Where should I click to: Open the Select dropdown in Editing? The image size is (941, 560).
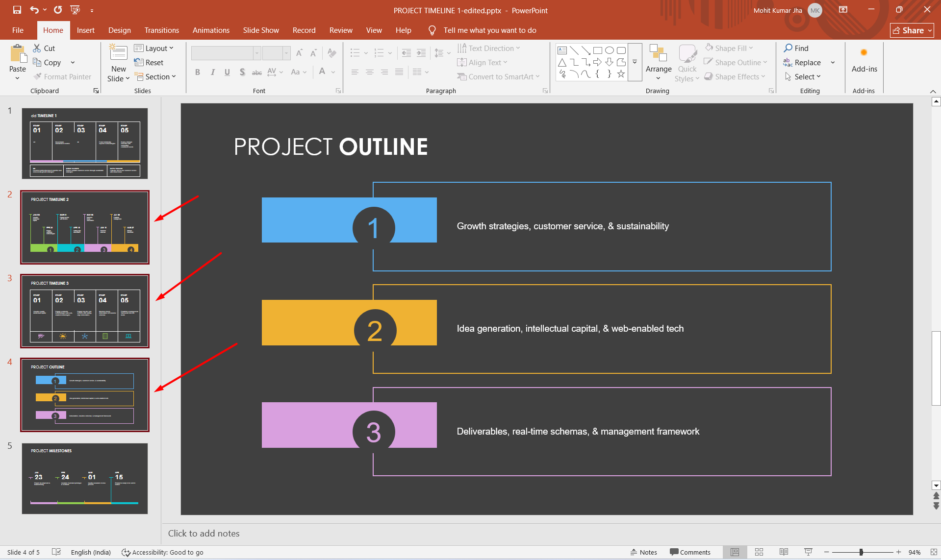click(x=802, y=76)
